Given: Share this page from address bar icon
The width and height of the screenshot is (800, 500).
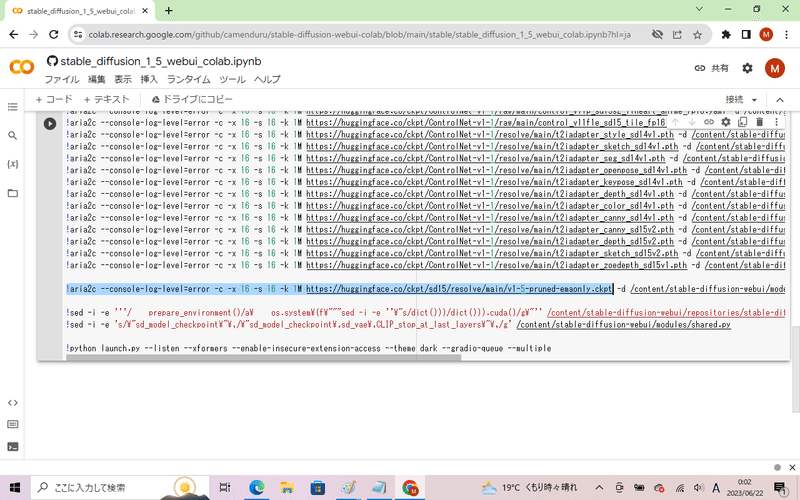Looking at the screenshot, I should tap(677, 35).
